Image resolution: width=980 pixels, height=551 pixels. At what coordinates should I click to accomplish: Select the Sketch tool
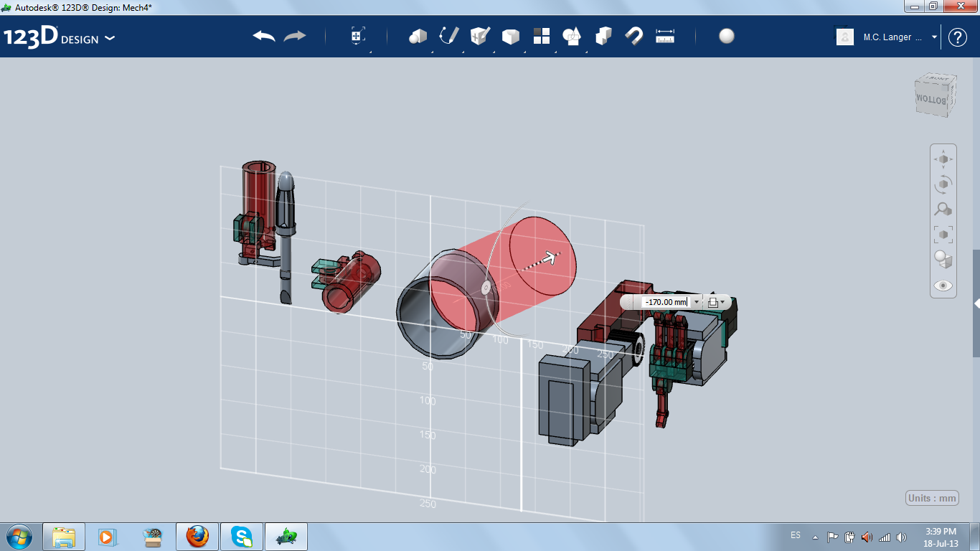coord(448,36)
